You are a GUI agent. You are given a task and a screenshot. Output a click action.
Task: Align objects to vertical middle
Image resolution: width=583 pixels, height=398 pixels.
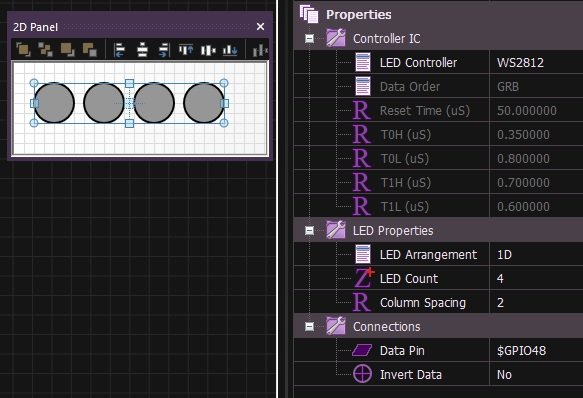click(208, 50)
